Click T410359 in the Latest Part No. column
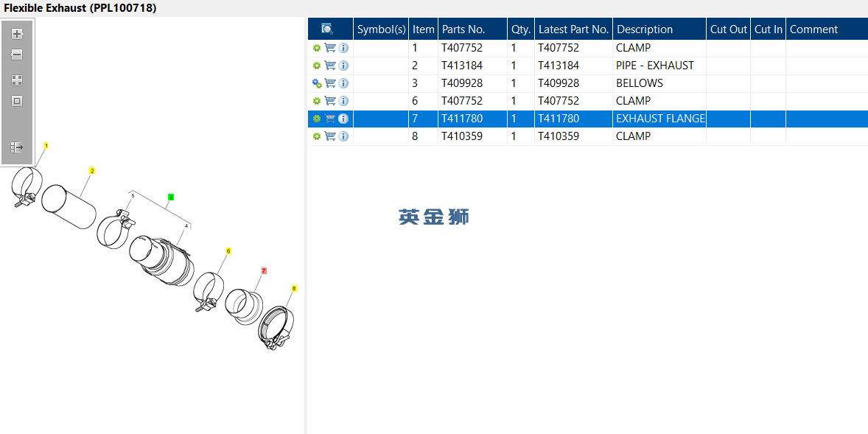The height and width of the screenshot is (434, 868). [559, 136]
